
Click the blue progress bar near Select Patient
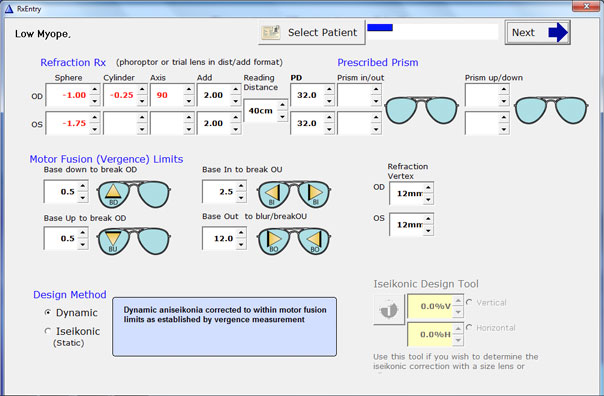(380, 27)
